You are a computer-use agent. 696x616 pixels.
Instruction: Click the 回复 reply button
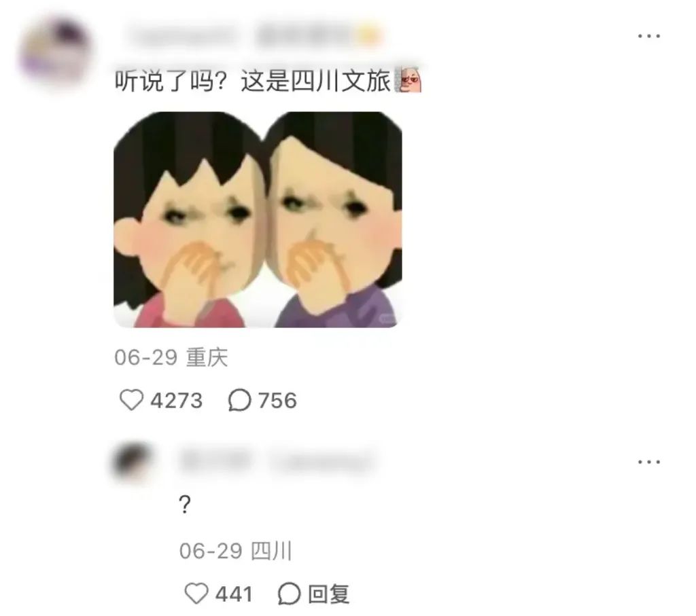pos(329,594)
